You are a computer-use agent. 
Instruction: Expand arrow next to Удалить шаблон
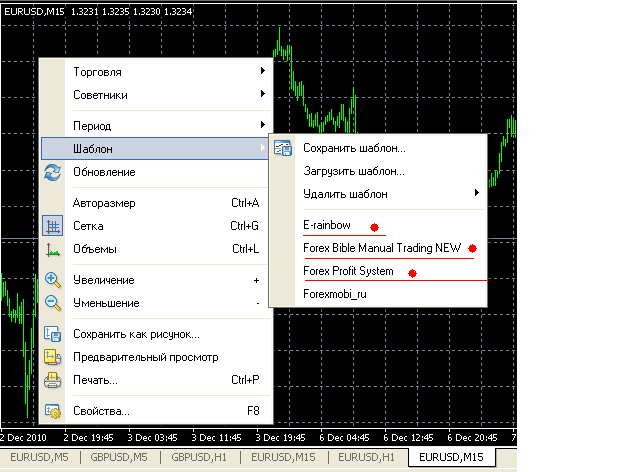tap(477, 193)
